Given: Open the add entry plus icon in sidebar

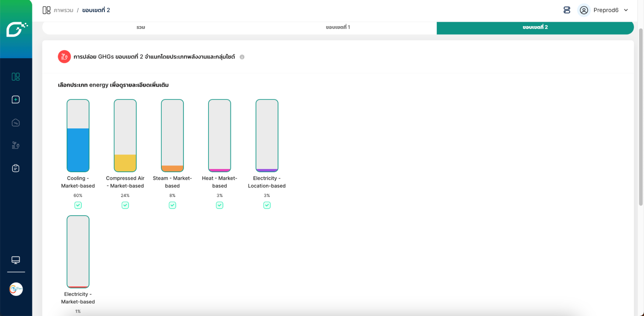Looking at the screenshot, I should tap(15, 100).
